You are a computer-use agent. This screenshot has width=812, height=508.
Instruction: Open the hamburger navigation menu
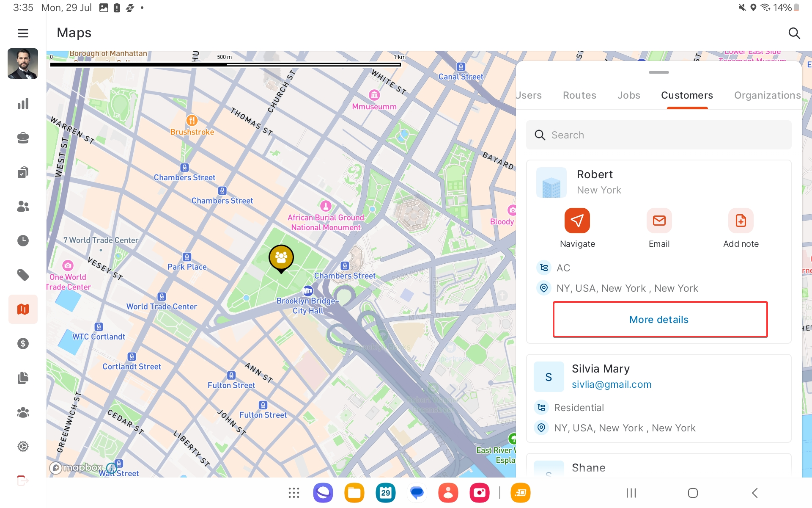tap(23, 33)
